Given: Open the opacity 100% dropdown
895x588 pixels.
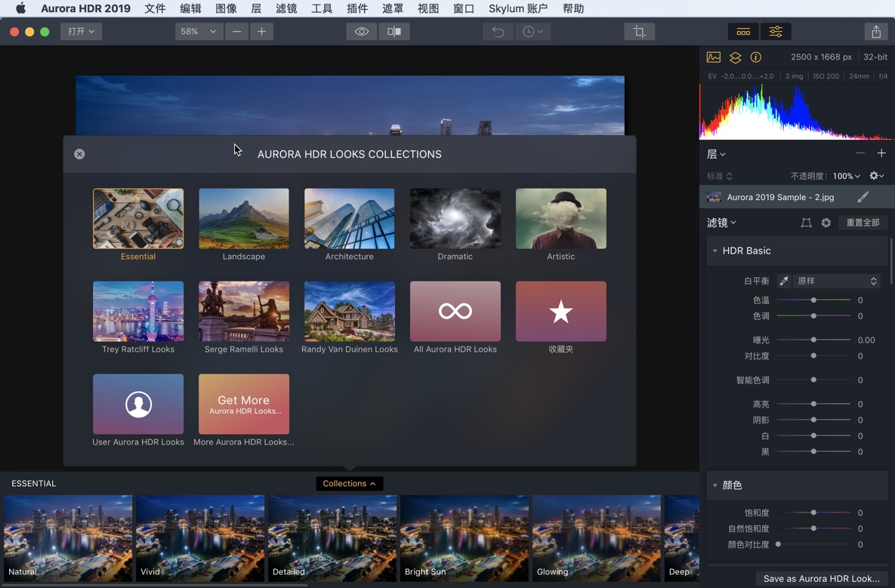Looking at the screenshot, I should tap(846, 176).
